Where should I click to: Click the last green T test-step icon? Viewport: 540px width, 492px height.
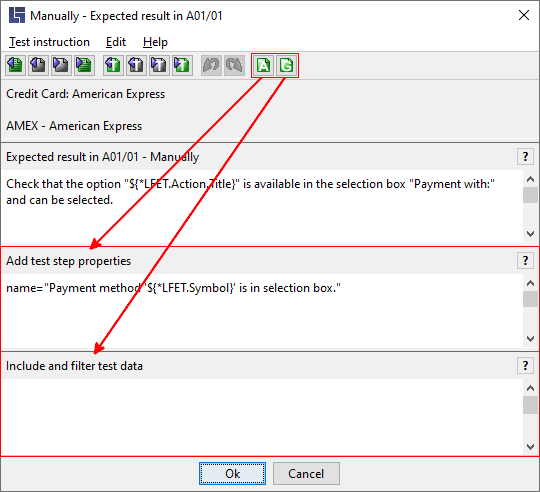click(x=182, y=65)
